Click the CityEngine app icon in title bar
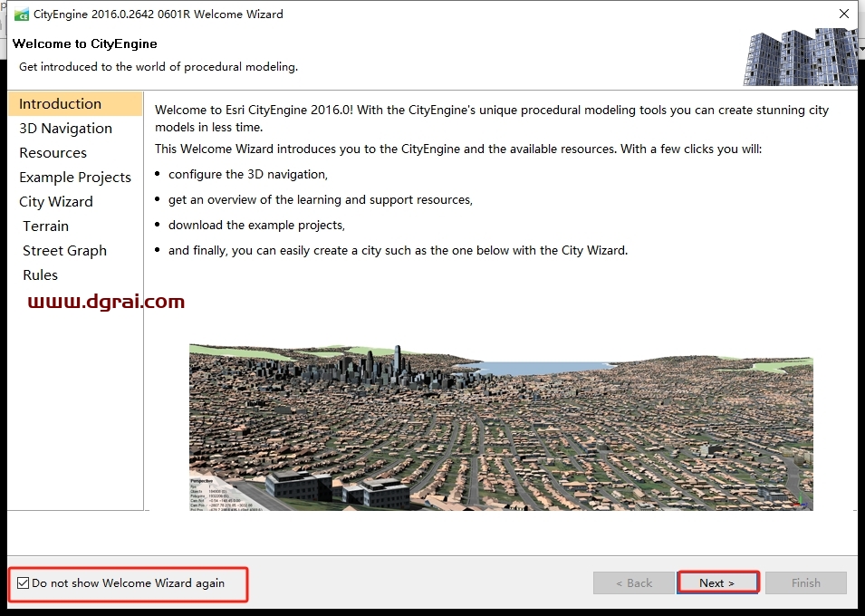This screenshot has width=865, height=616. (22, 14)
